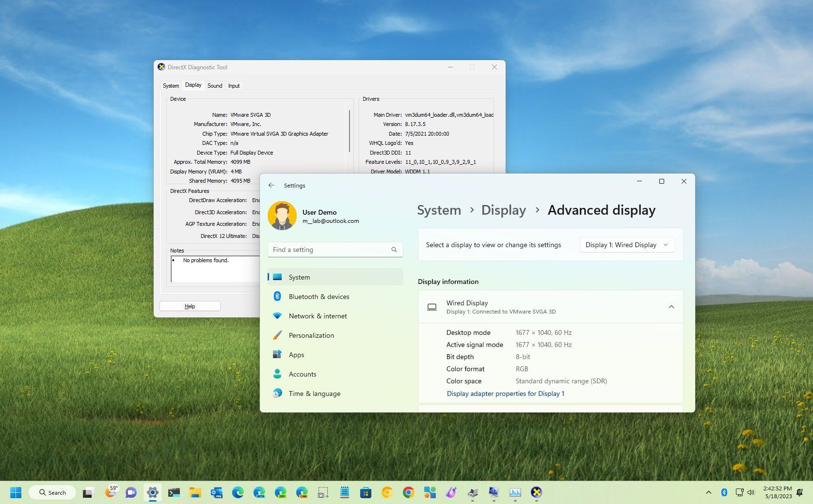Click the User Demo avatar in Settings

pos(282,215)
